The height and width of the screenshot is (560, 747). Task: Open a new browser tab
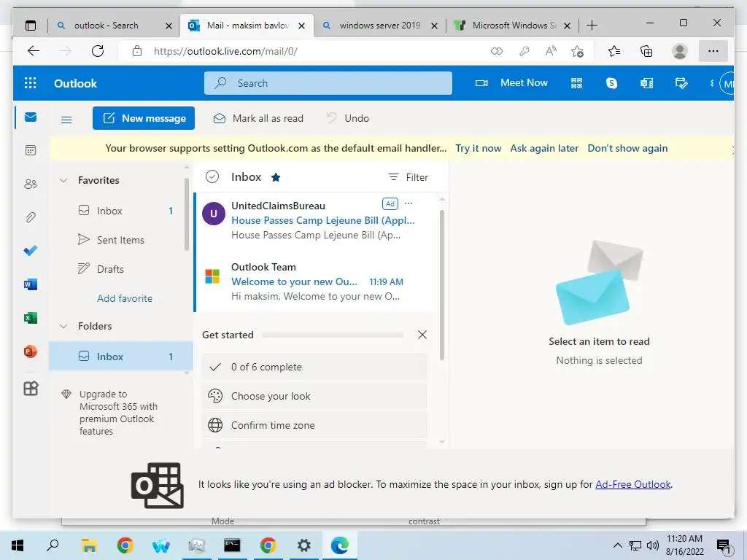pyautogui.click(x=592, y=26)
